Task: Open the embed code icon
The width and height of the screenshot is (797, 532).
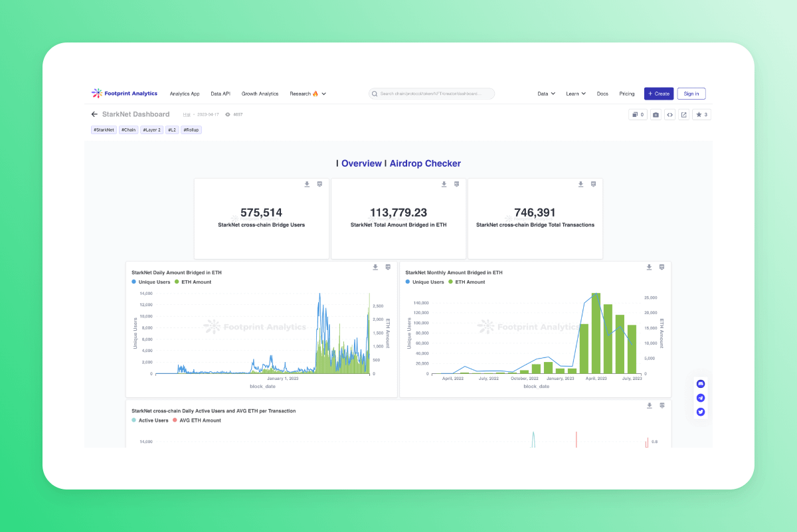Action: pyautogui.click(x=669, y=115)
